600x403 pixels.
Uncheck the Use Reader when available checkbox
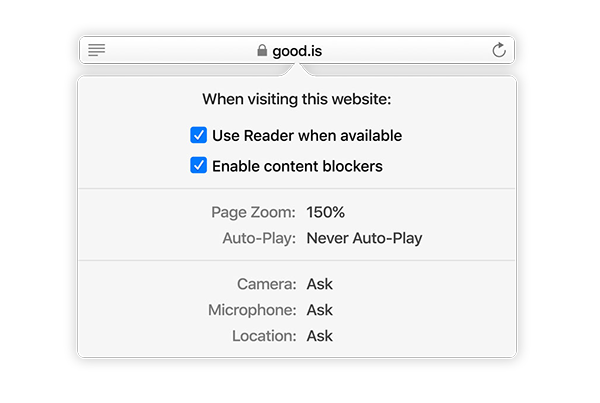coord(199,135)
